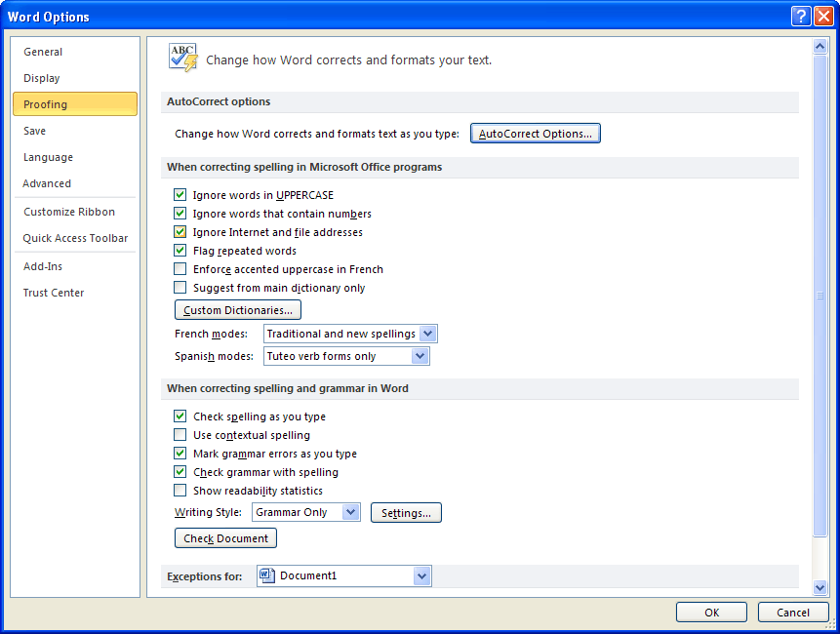Go to the Trust Center category
The image size is (840, 634).
point(75,293)
